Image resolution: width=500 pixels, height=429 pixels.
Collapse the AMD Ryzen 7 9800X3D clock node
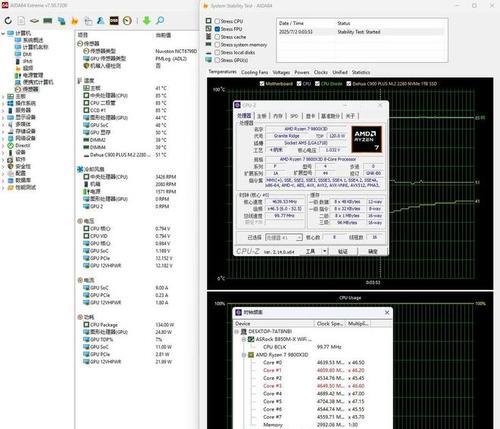coord(244,355)
